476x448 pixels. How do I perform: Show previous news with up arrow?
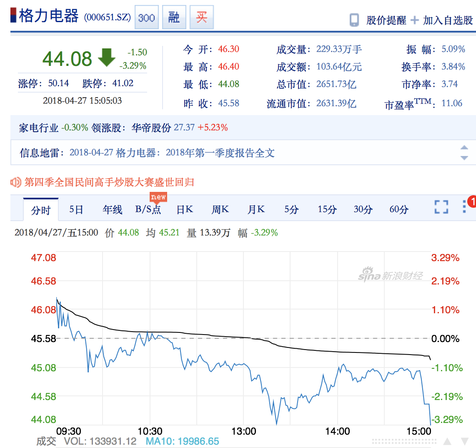tap(464, 148)
